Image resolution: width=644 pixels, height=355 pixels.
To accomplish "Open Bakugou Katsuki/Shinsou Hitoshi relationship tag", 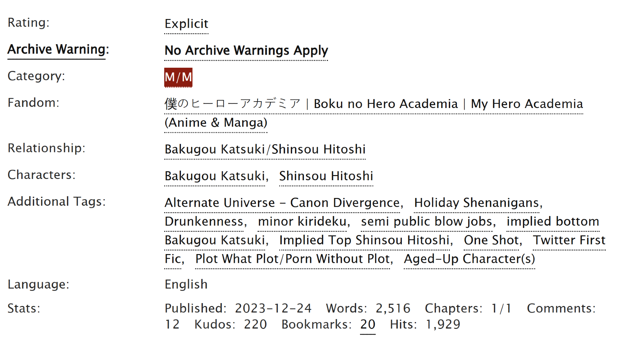I will click(265, 150).
